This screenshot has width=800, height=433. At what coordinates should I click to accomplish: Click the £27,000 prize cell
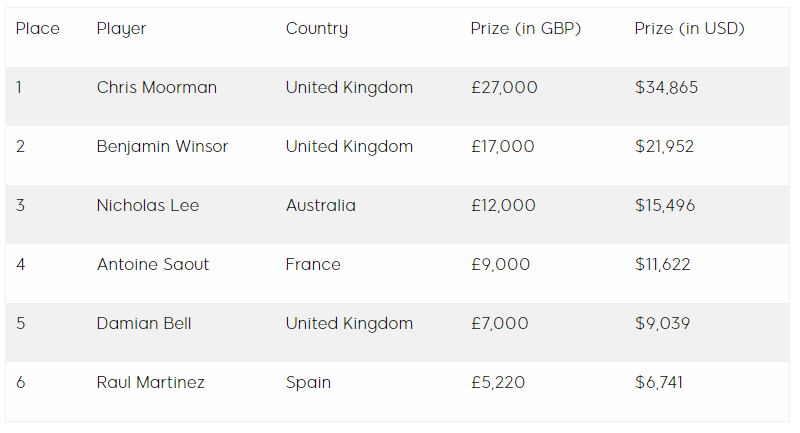click(503, 88)
